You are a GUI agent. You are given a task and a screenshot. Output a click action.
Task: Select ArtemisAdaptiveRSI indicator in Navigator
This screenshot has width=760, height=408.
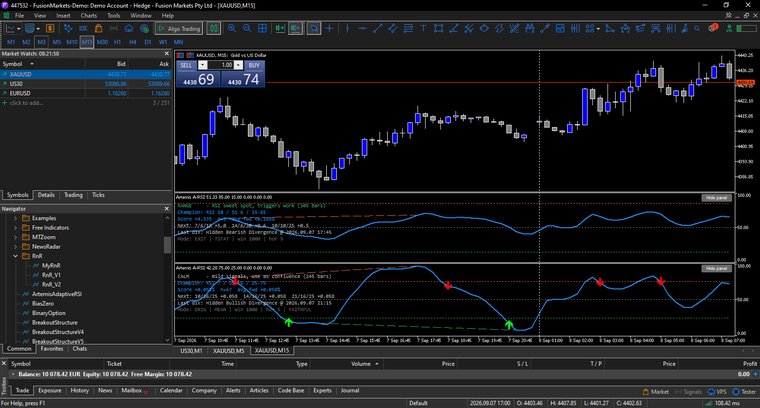pos(57,294)
